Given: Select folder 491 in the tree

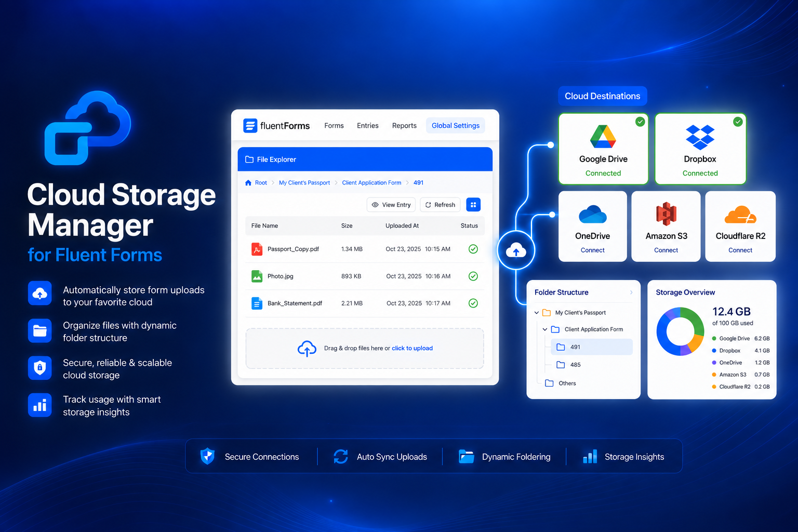Looking at the screenshot, I should pos(592,347).
